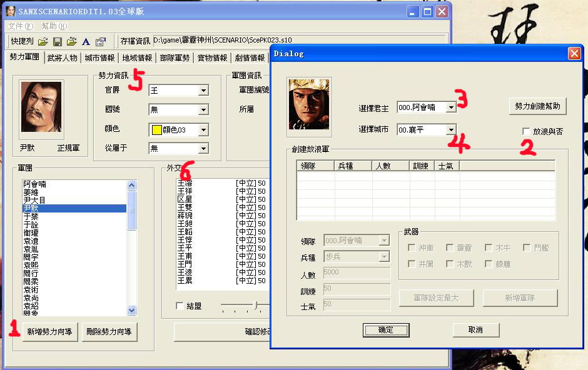Click the blue letter A font icon
The width and height of the screenshot is (588, 370).
pos(86,41)
